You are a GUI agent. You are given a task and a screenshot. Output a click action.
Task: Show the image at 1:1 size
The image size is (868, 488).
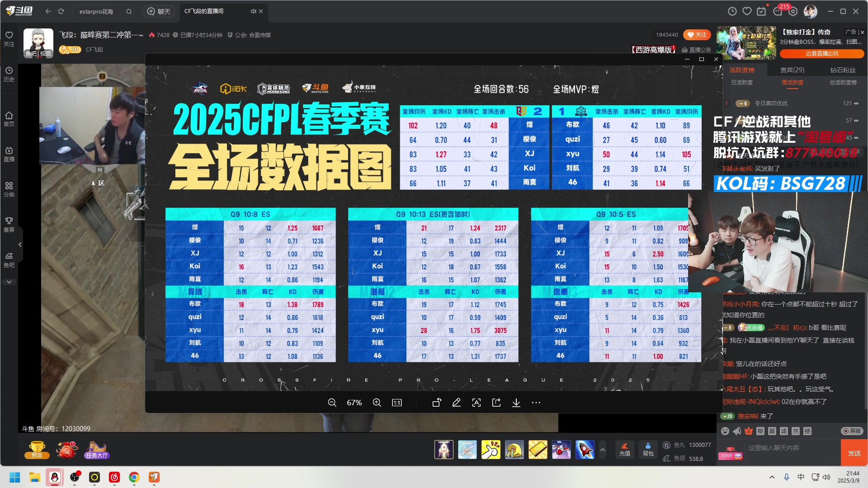[397, 403]
